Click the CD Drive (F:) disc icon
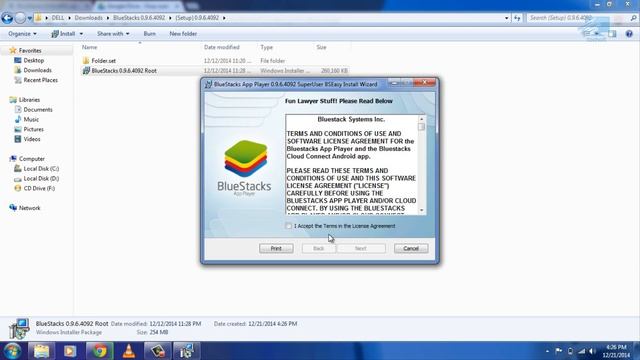Viewport: 640px width, 360px height. click(18, 189)
